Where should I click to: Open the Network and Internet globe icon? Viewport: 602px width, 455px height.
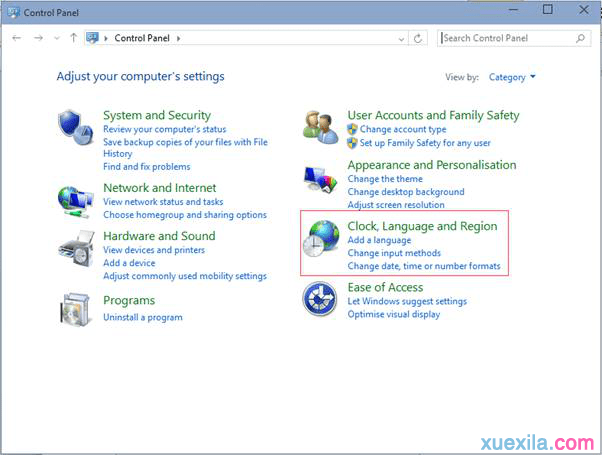click(75, 202)
